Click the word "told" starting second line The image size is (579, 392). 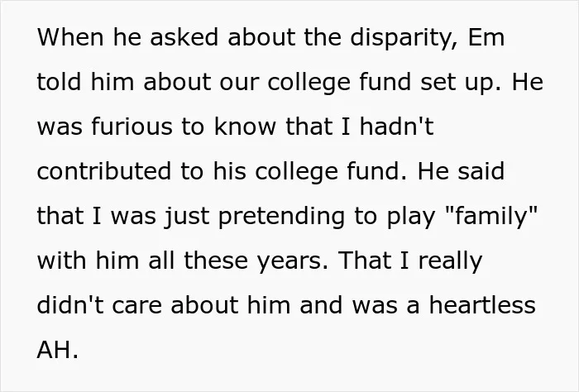(x=59, y=82)
